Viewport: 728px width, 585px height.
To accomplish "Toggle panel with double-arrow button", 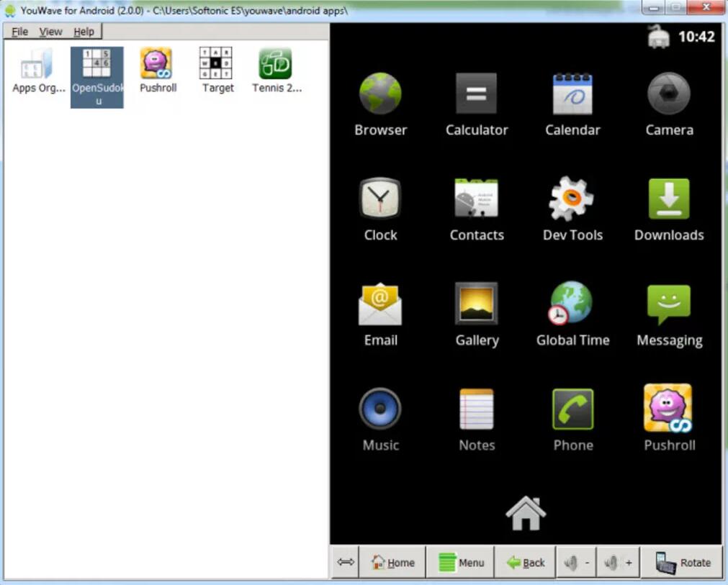I will coord(346,563).
